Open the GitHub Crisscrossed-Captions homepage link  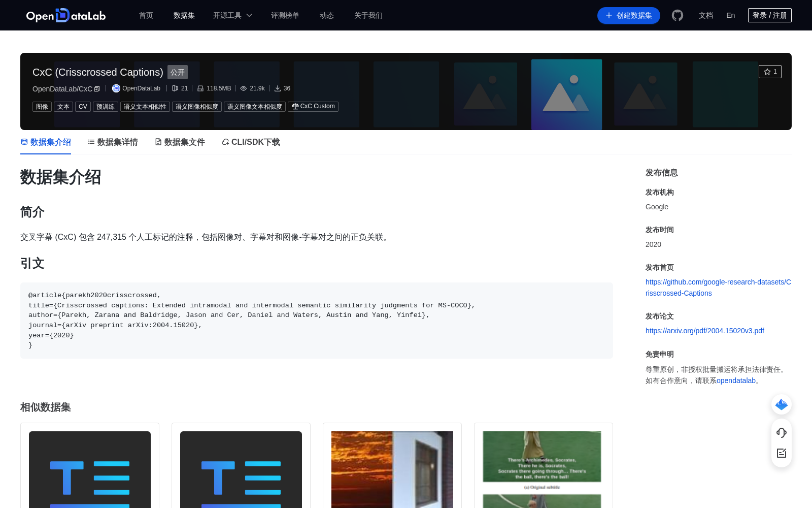(718, 288)
